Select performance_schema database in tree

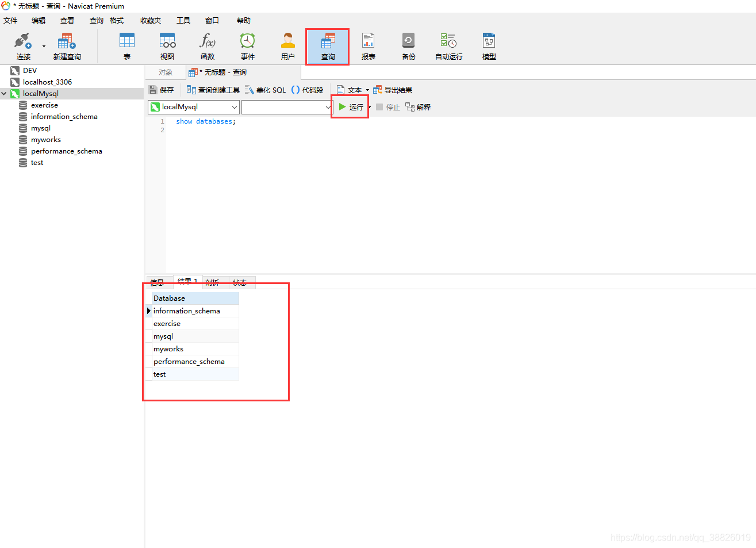[66, 151]
